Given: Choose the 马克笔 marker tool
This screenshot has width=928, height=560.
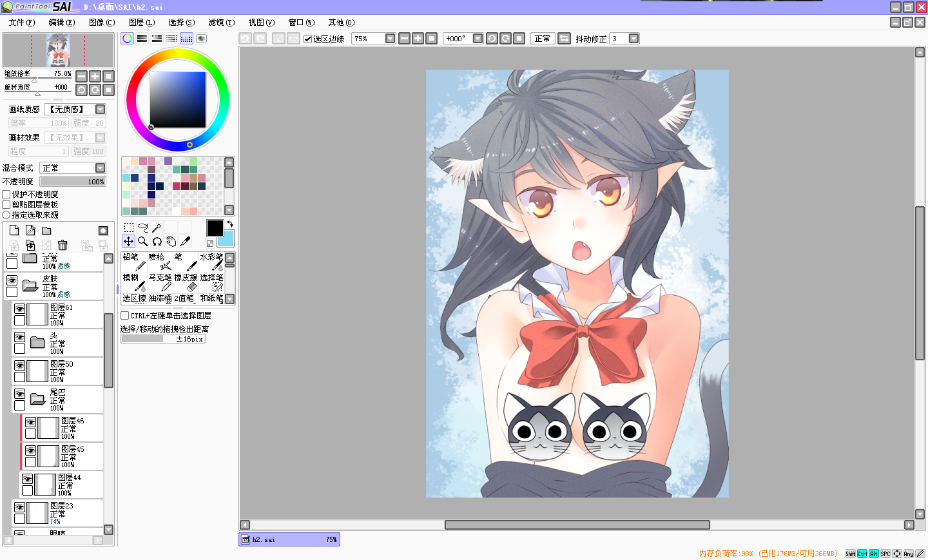Looking at the screenshot, I should tap(160, 282).
